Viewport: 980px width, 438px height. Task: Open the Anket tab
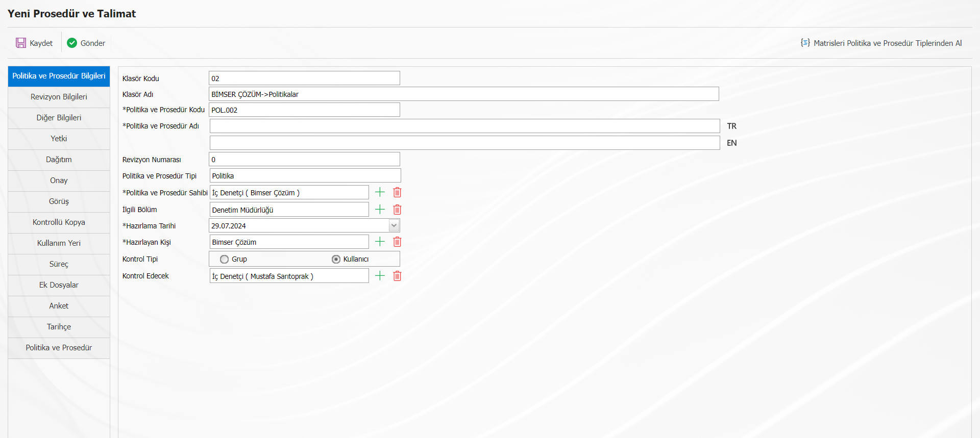tap(59, 306)
